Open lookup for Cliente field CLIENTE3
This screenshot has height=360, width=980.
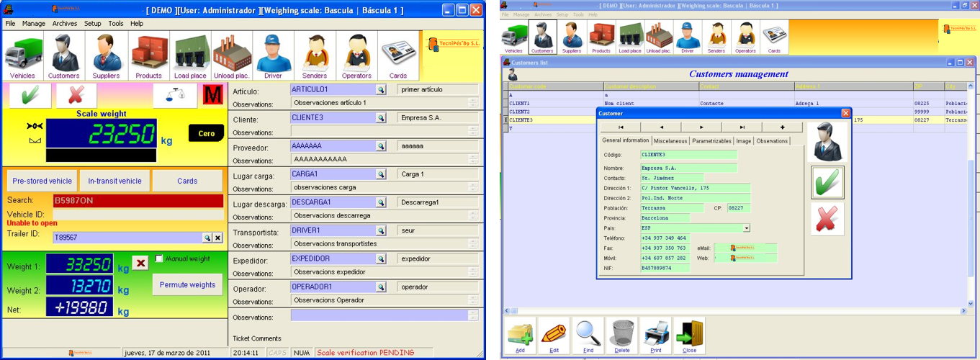coord(381,117)
